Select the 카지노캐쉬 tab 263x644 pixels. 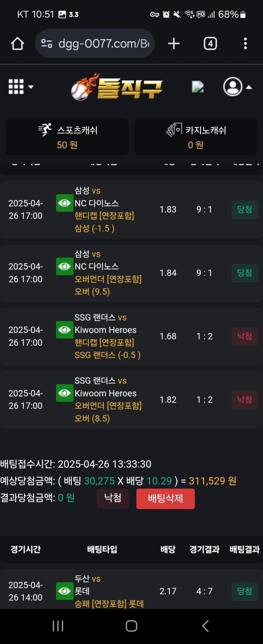click(196, 137)
